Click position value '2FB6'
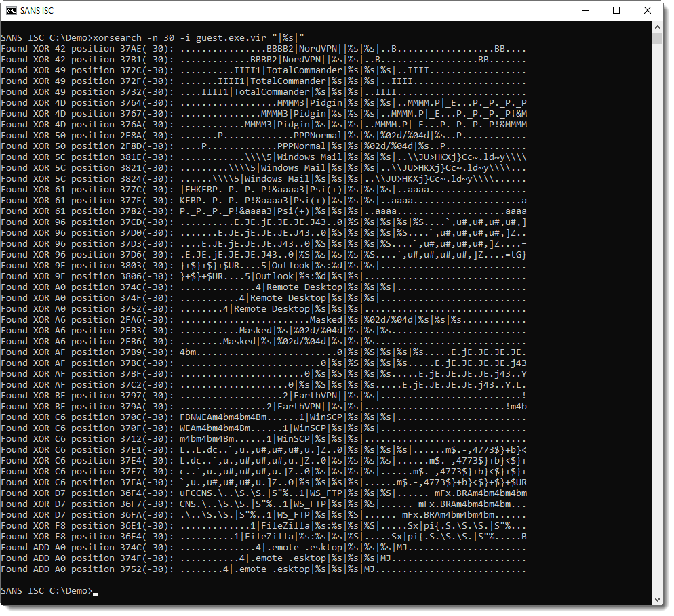The height and width of the screenshot is (616, 674). (x=131, y=342)
